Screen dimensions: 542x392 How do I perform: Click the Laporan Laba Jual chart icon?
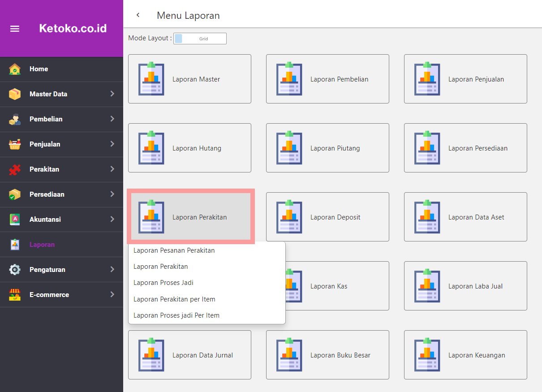click(x=427, y=286)
